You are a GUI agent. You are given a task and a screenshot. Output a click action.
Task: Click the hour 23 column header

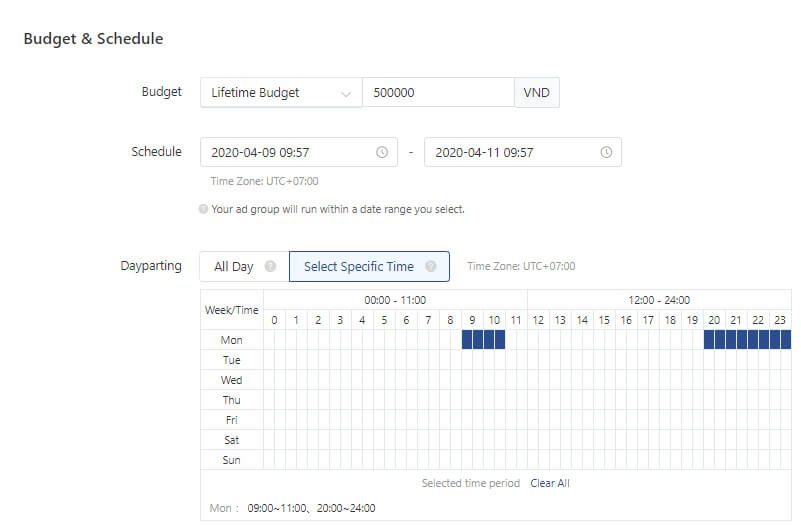point(779,320)
